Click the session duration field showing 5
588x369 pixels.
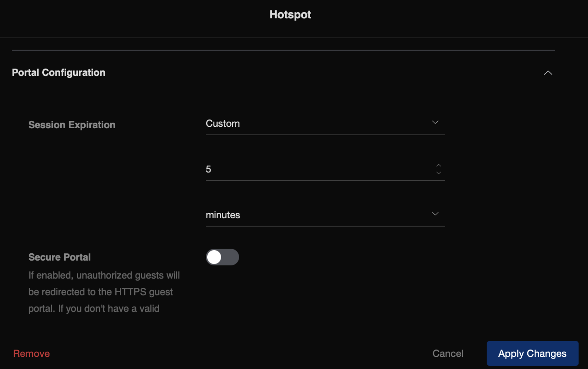coord(316,169)
